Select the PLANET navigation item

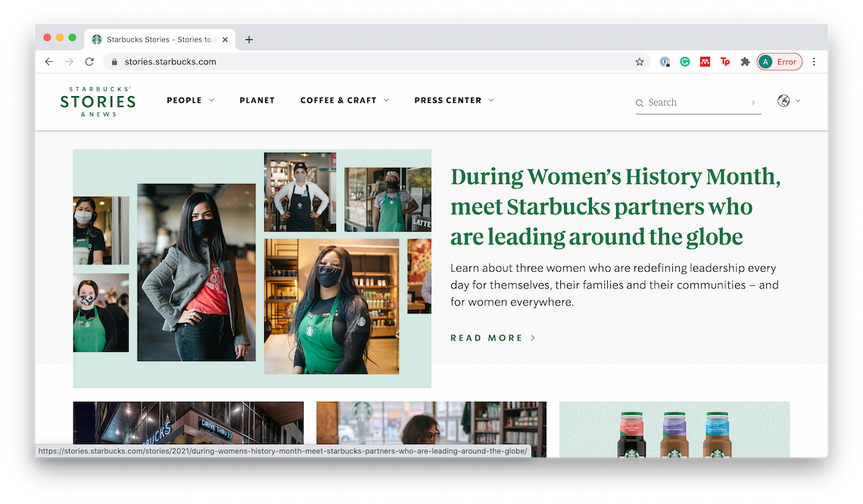coord(257,100)
